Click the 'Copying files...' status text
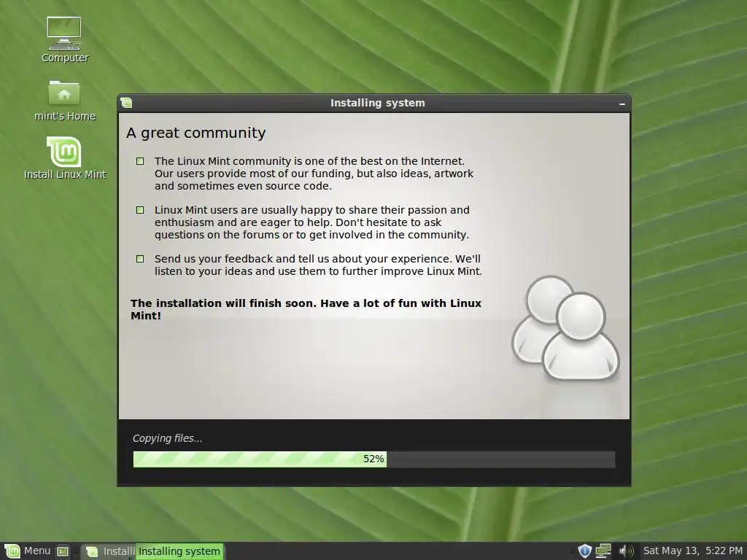The width and height of the screenshot is (747, 560). (167, 438)
